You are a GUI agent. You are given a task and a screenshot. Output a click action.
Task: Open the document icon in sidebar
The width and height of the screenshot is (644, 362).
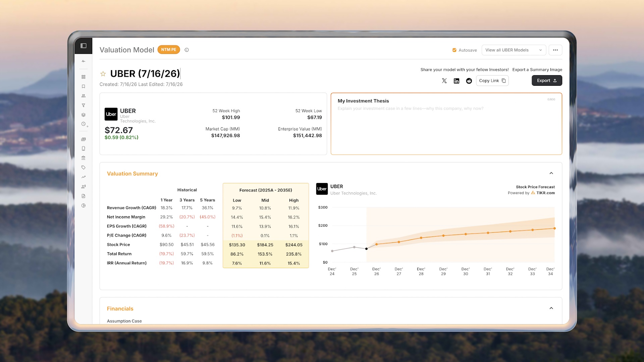pos(84,196)
